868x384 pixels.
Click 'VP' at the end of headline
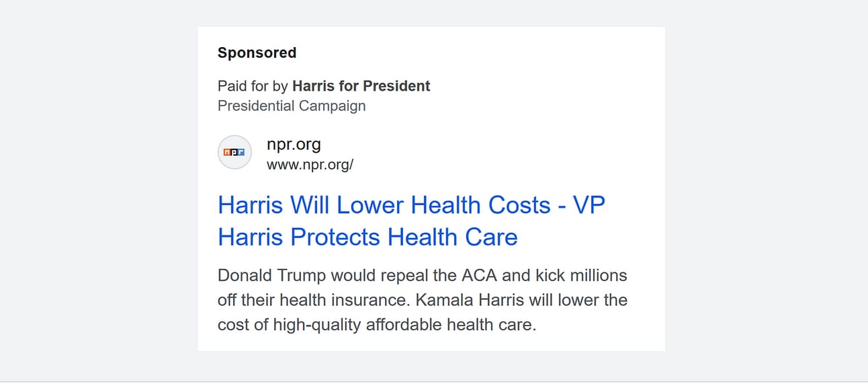click(589, 204)
